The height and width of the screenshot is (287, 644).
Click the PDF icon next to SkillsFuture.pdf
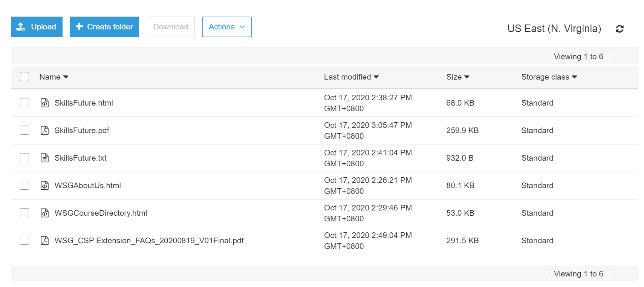pyautogui.click(x=44, y=130)
